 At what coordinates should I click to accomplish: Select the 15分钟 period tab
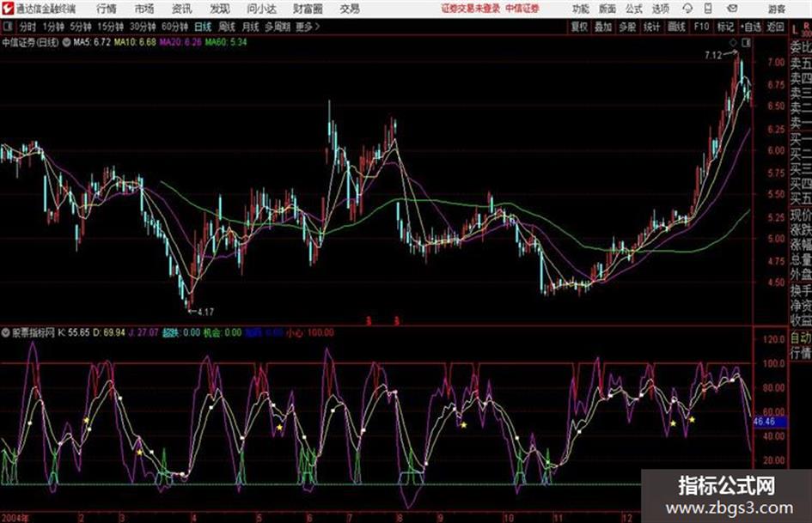(111, 27)
